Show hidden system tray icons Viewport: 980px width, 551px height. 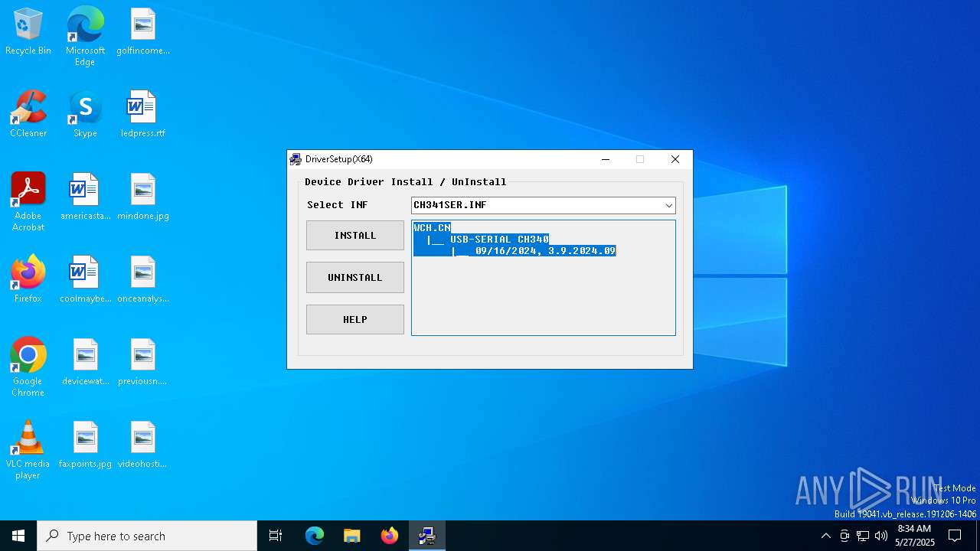pyautogui.click(x=825, y=536)
